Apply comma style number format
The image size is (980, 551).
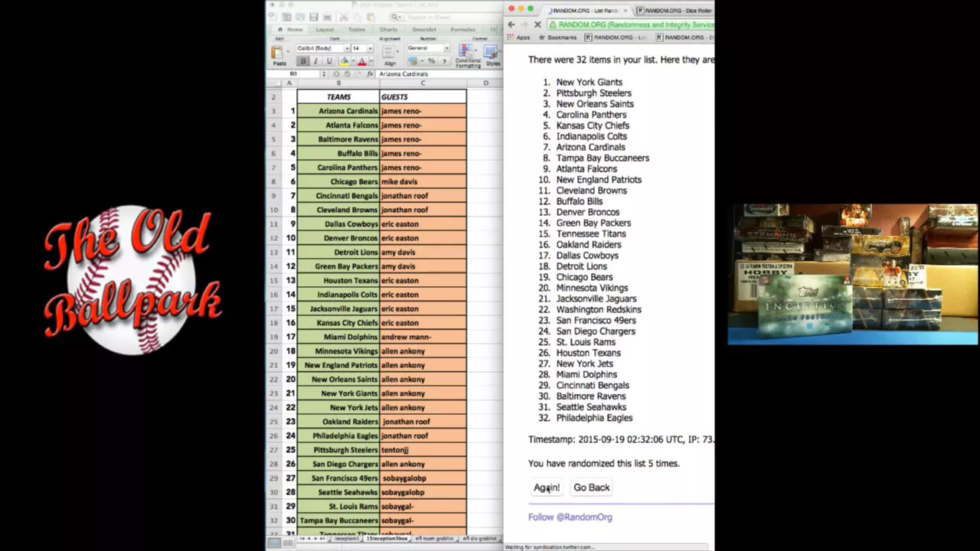pyautogui.click(x=444, y=60)
